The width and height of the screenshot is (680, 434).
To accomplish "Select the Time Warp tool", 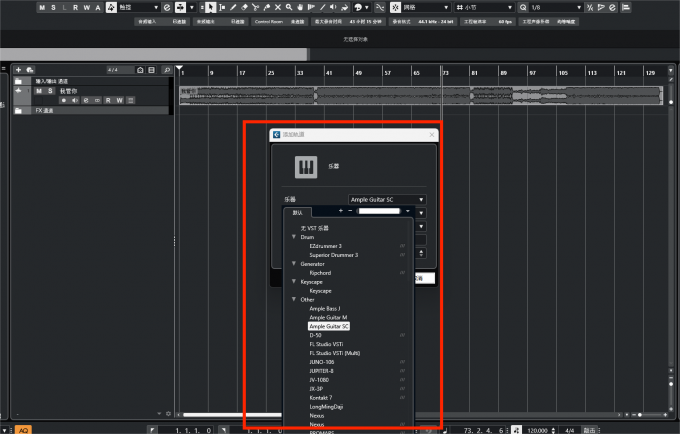I will coord(311,7).
